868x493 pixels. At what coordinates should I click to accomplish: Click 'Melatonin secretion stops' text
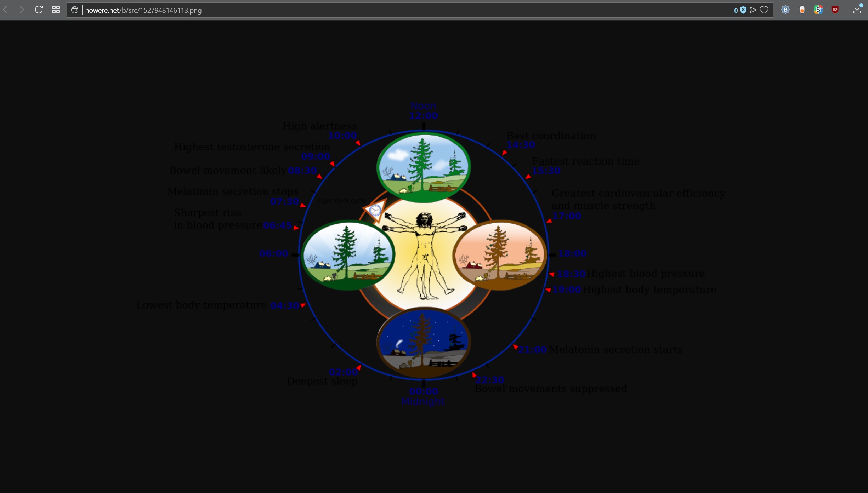[233, 191]
